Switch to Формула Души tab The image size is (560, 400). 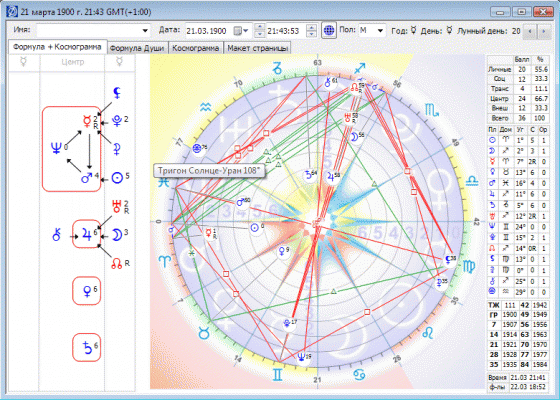point(137,48)
